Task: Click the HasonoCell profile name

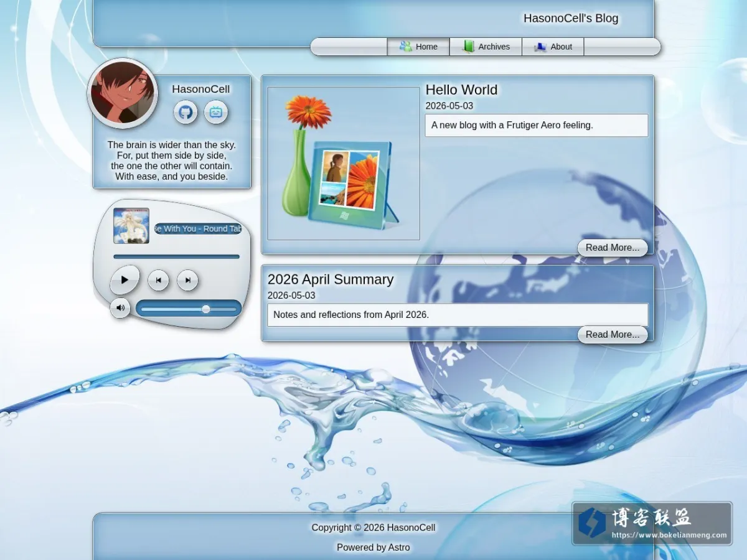Action: click(201, 90)
